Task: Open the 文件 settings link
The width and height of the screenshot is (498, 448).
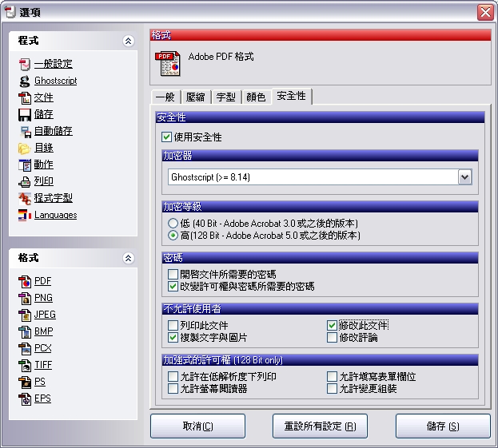Action: click(x=44, y=97)
